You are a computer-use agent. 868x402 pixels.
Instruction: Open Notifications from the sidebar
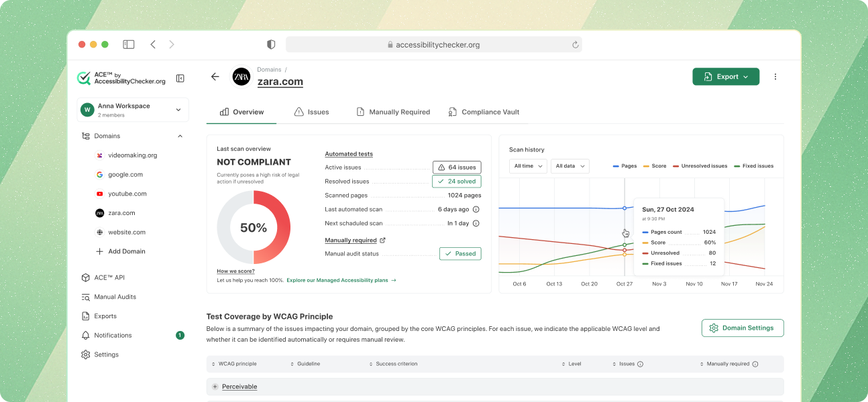pos(113,335)
